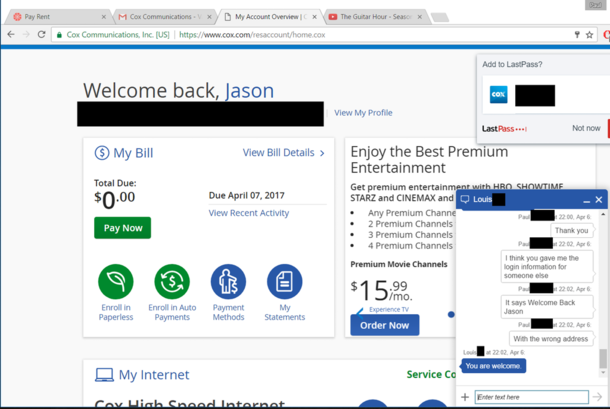This screenshot has height=409, width=610.
Task: Open View Recent Activity link
Action: pos(249,213)
